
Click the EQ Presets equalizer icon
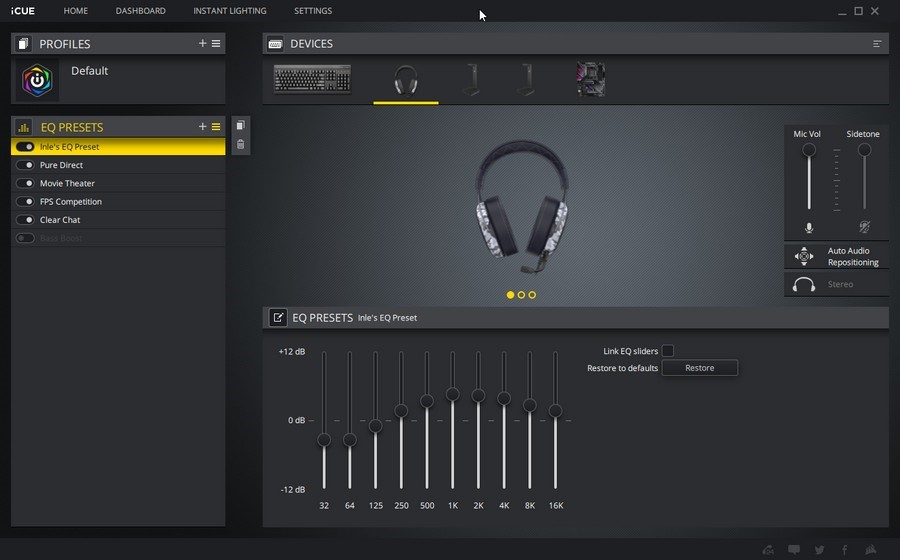point(23,127)
